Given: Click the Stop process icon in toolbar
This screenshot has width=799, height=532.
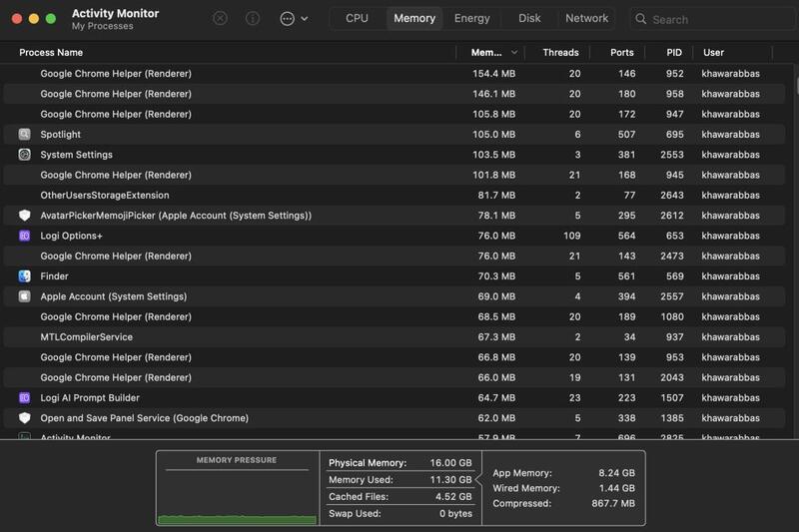Looking at the screenshot, I should pos(221,19).
